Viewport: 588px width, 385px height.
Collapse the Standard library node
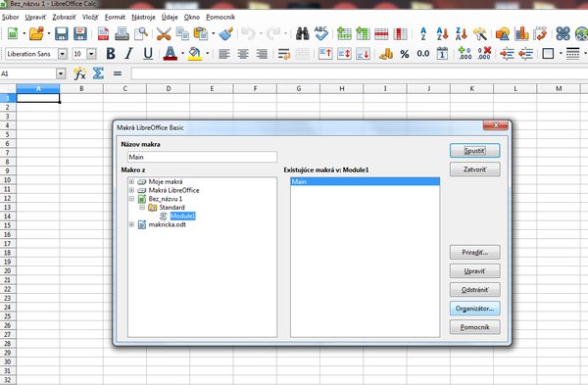pos(142,208)
